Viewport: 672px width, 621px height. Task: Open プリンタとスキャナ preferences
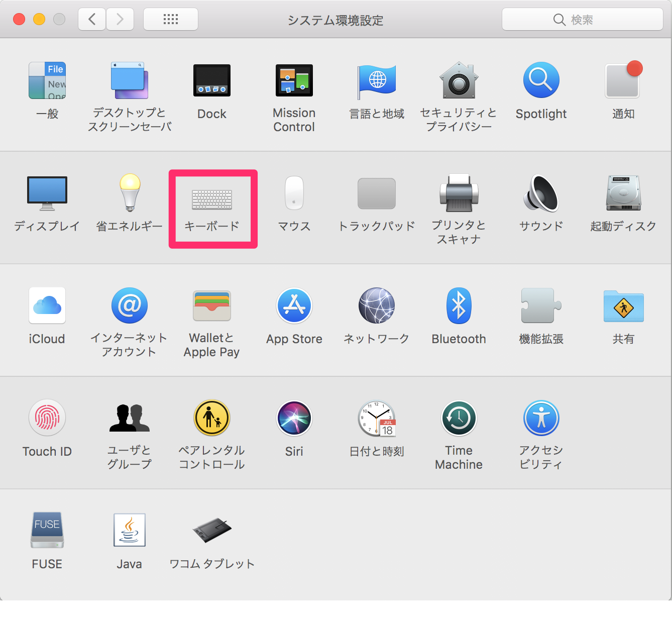tap(459, 193)
